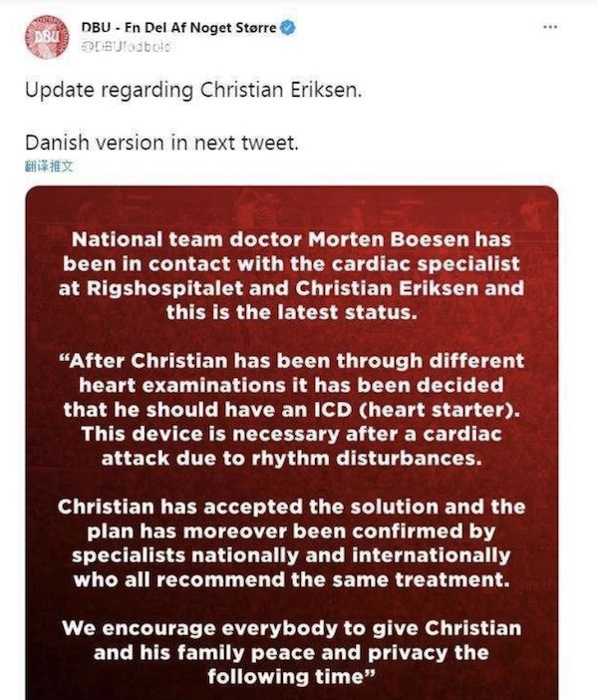The width and height of the screenshot is (598, 700).
Task: Click the @DBUfodbold handle
Action: [x=127, y=47]
